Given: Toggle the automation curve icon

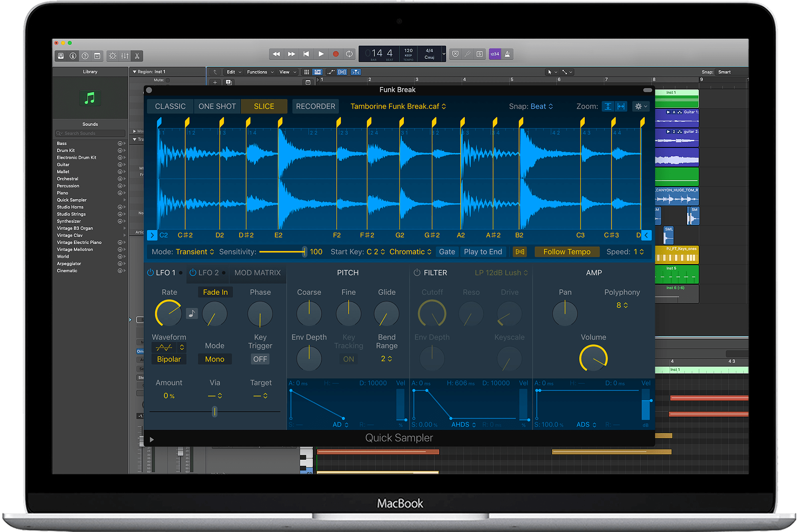Looking at the screenshot, I should (x=331, y=72).
